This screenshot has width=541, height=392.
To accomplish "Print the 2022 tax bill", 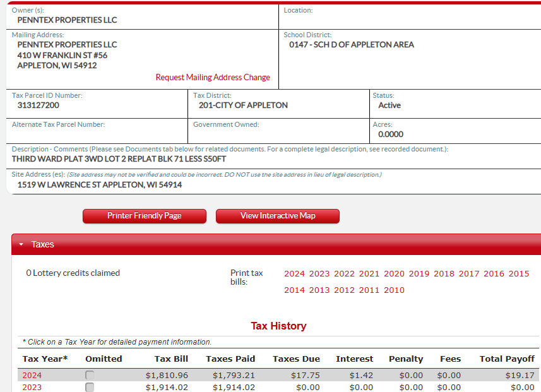I will point(344,274).
